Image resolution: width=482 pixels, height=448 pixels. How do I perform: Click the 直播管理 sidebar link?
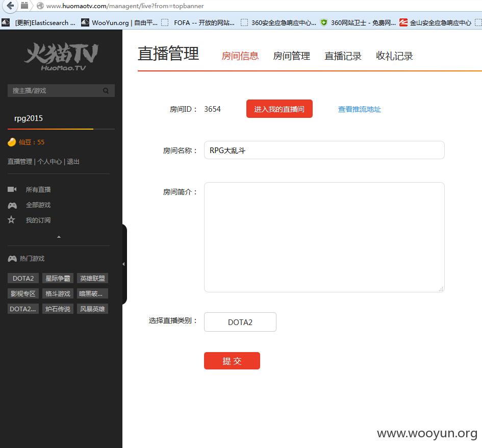[x=20, y=162]
